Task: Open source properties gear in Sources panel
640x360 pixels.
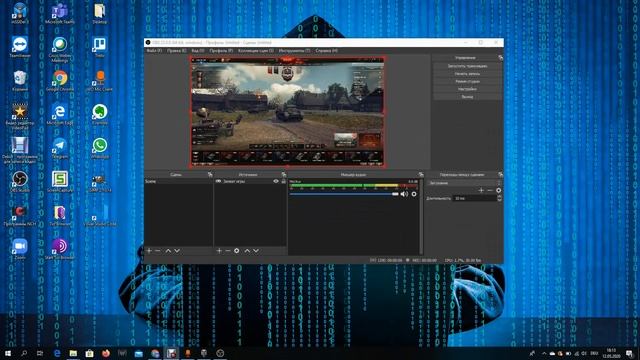Action: point(237,251)
